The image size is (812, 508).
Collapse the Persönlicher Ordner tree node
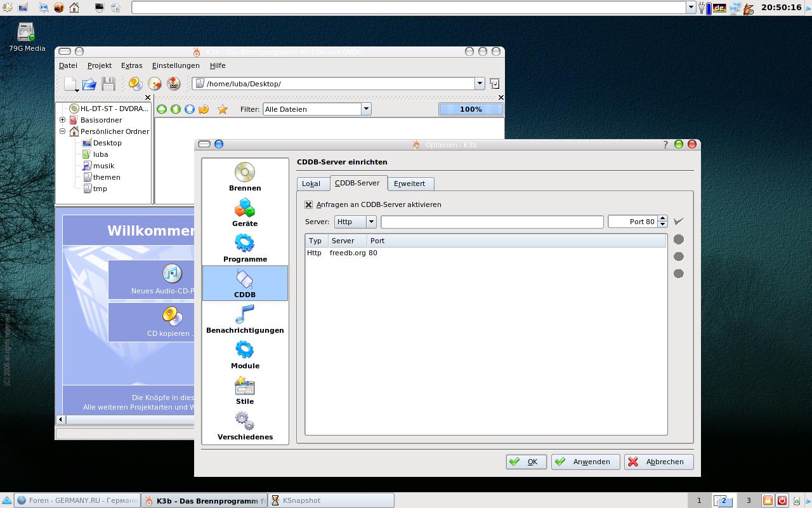click(63, 131)
